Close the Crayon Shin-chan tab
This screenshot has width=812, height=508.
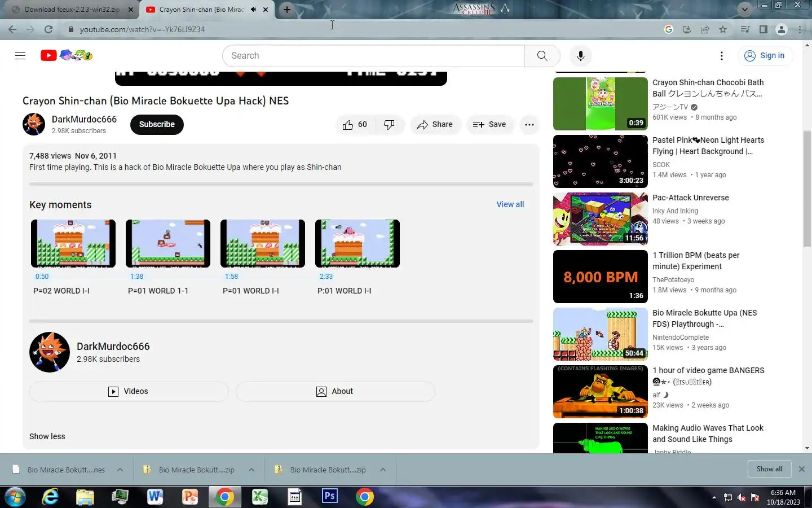[266, 10]
